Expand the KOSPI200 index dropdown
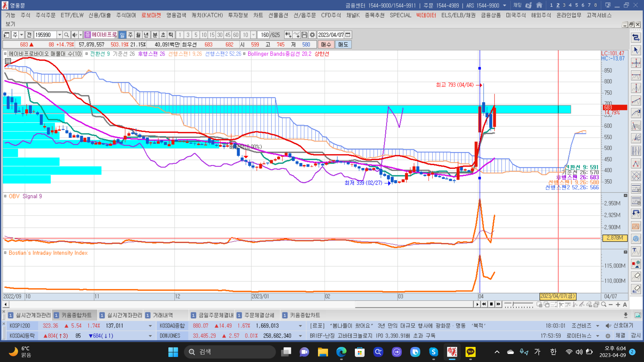 pos(150,326)
